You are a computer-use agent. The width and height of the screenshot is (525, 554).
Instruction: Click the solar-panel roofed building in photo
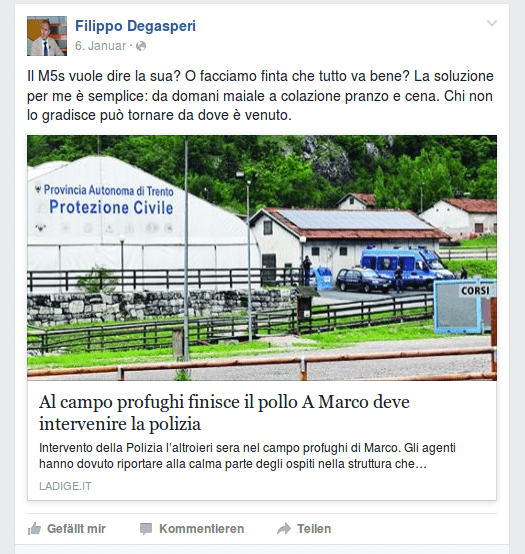click(x=344, y=240)
